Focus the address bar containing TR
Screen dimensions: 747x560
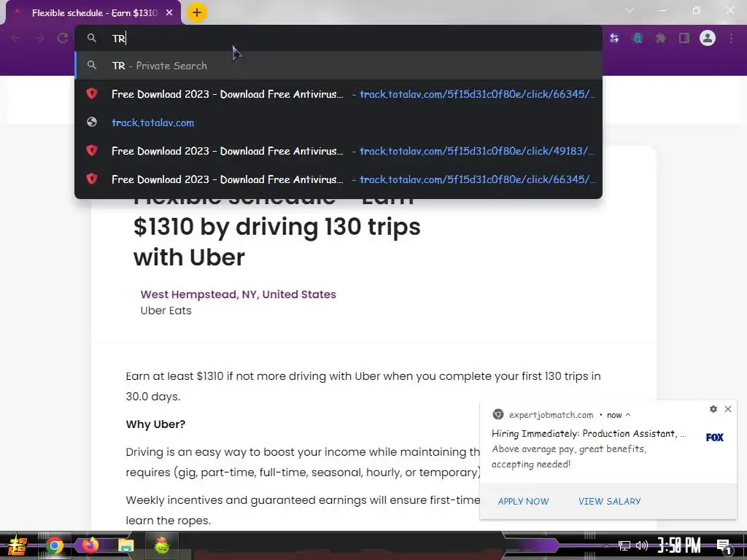click(338, 38)
